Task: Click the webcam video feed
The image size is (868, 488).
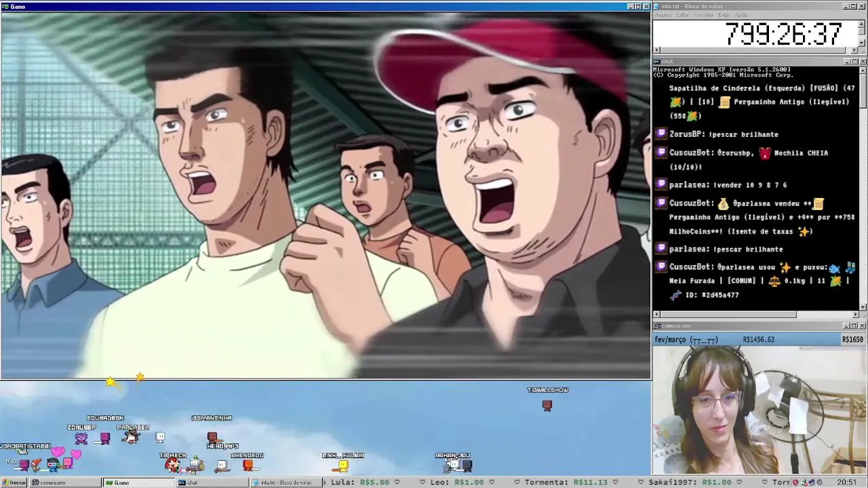Action: [759, 410]
